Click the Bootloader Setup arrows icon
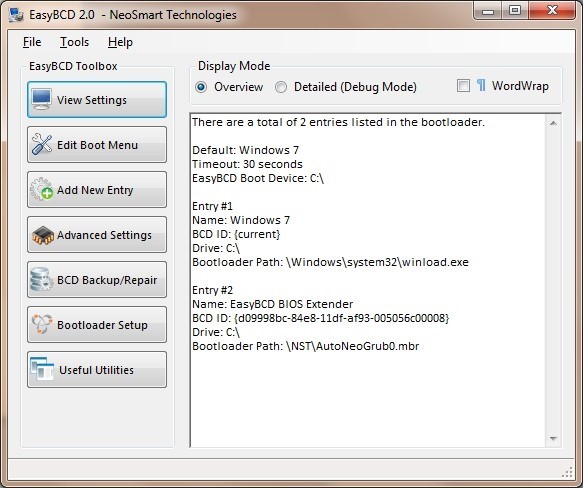Image resolution: width=583 pixels, height=488 pixels. [42, 324]
